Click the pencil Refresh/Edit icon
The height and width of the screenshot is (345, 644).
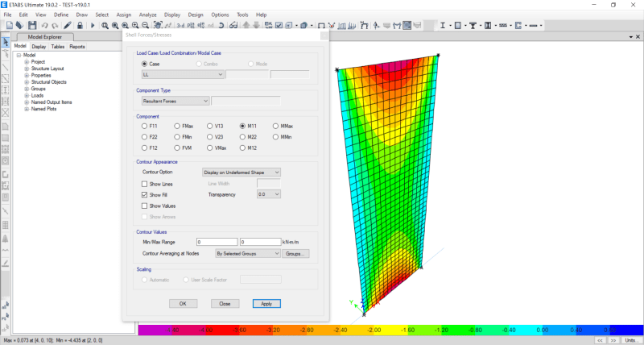68,26
